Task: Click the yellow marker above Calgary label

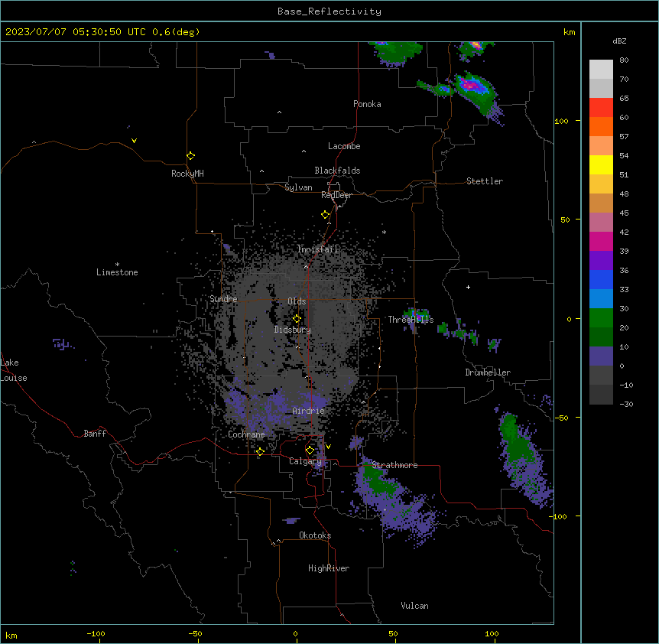Action: click(x=310, y=450)
